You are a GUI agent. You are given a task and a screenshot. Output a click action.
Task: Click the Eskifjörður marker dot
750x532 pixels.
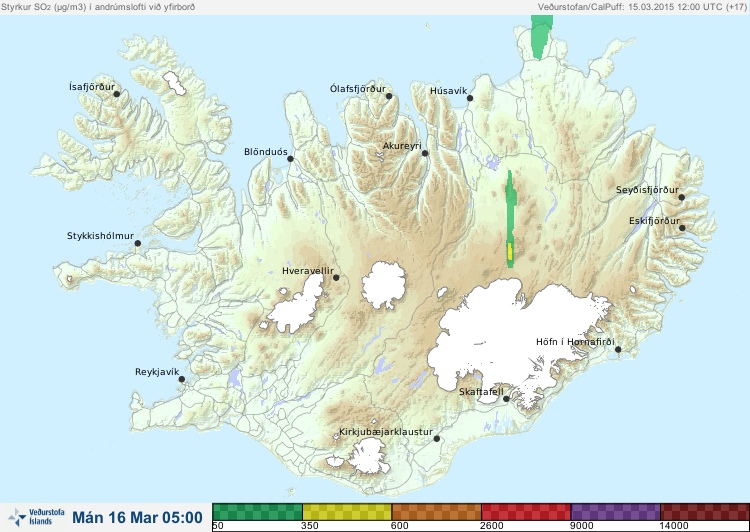(682, 228)
